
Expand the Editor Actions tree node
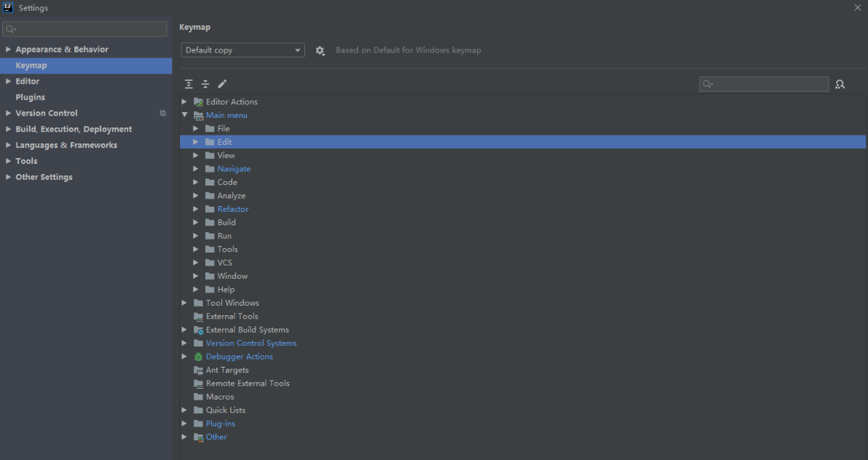(x=185, y=102)
